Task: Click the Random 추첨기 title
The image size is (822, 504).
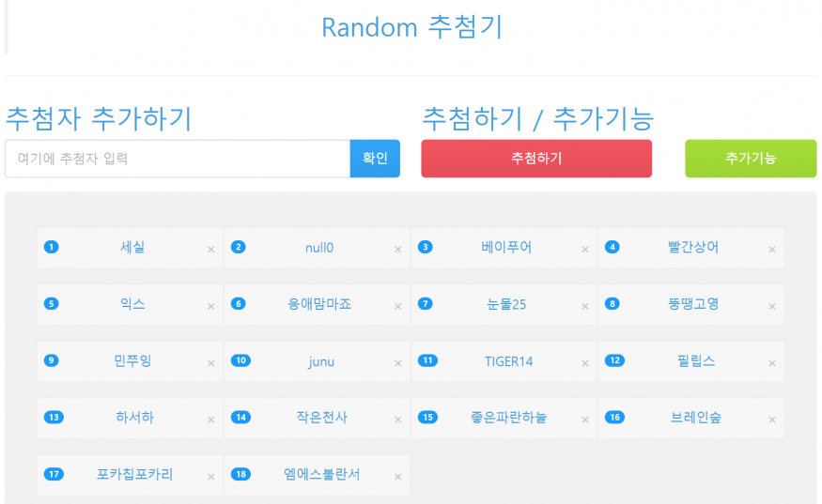Action: [411, 27]
